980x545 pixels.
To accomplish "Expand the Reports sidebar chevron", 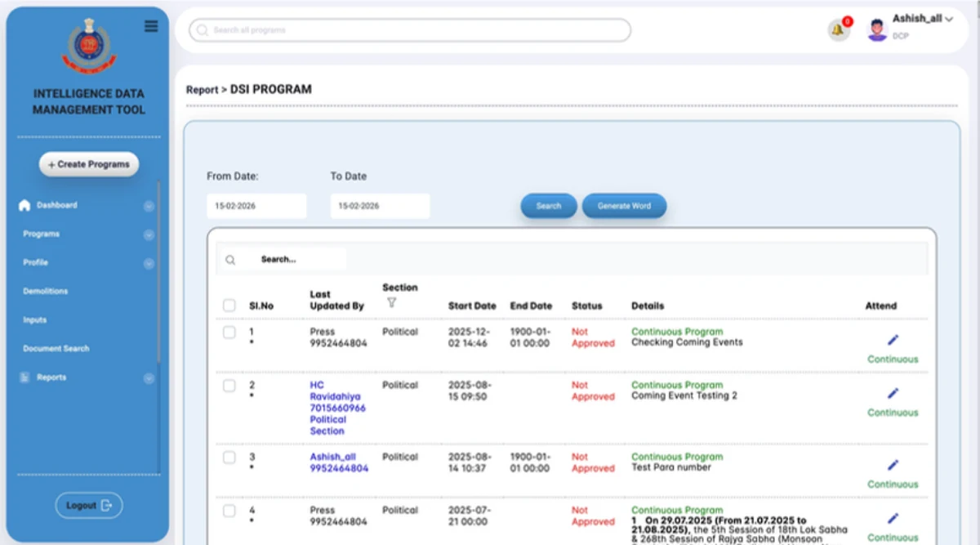I will [x=149, y=378].
